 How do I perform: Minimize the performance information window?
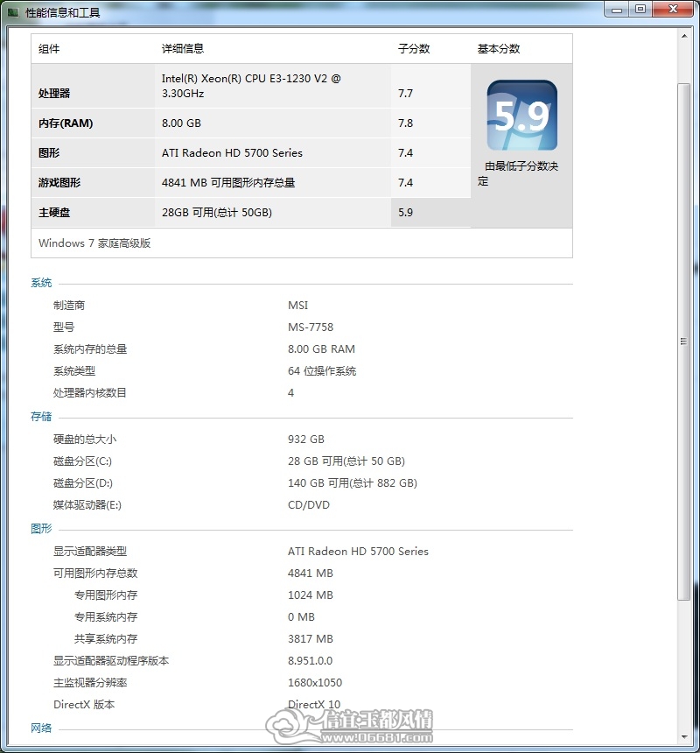tap(617, 9)
